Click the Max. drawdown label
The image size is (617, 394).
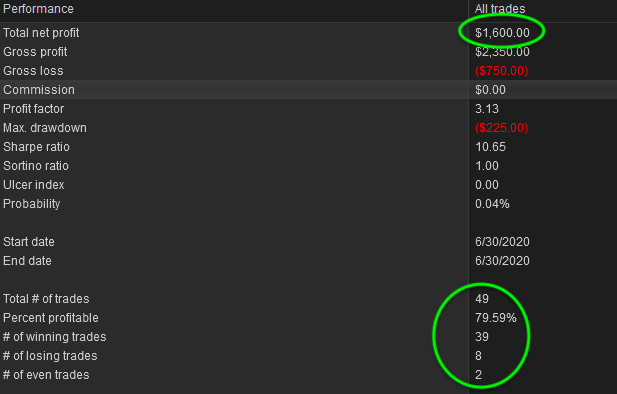click(x=45, y=128)
